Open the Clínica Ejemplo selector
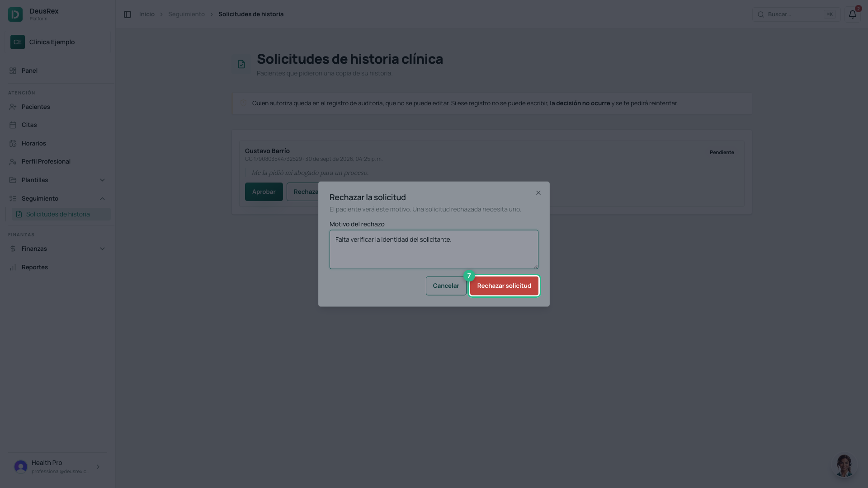Viewport: 868px width, 488px height. [58, 42]
